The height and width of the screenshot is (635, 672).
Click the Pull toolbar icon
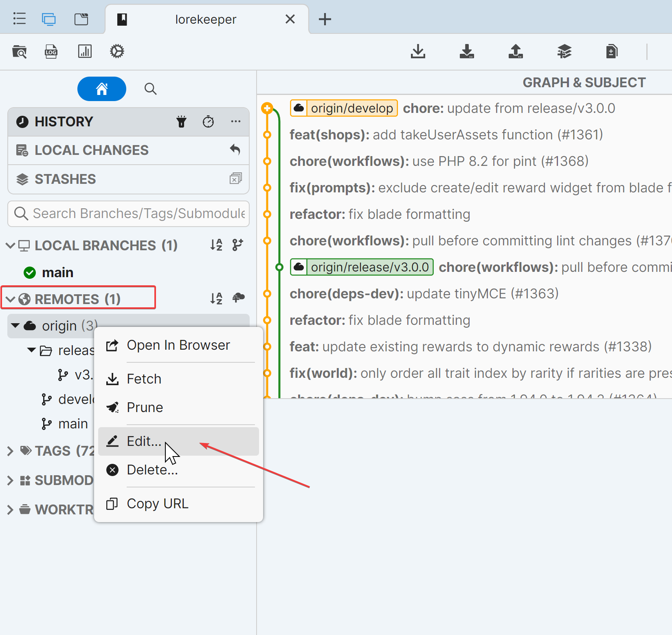pyautogui.click(x=467, y=52)
